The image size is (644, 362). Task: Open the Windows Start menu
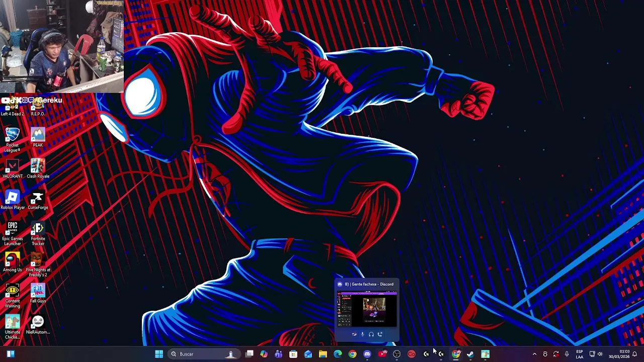pyautogui.click(x=159, y=354)
